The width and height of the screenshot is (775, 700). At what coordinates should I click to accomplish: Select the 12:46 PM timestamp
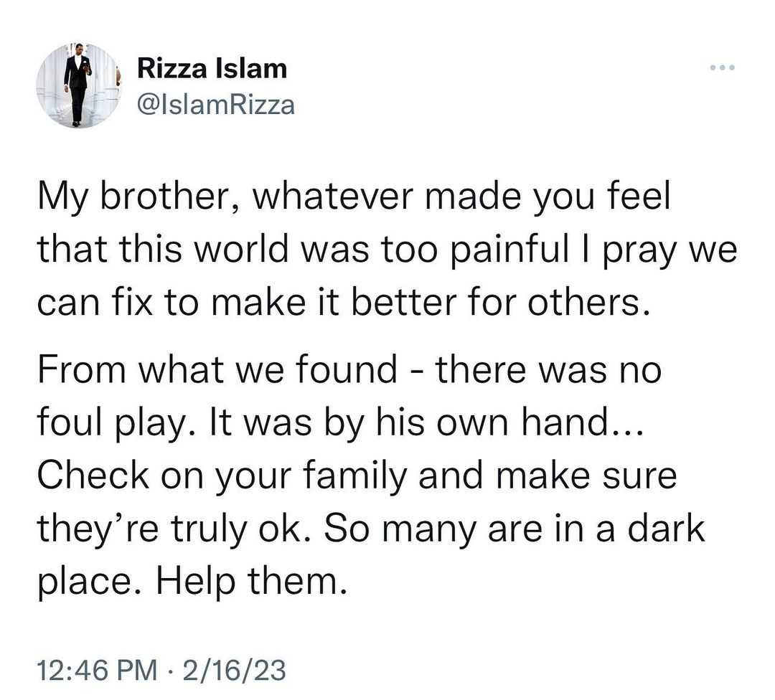97,671
